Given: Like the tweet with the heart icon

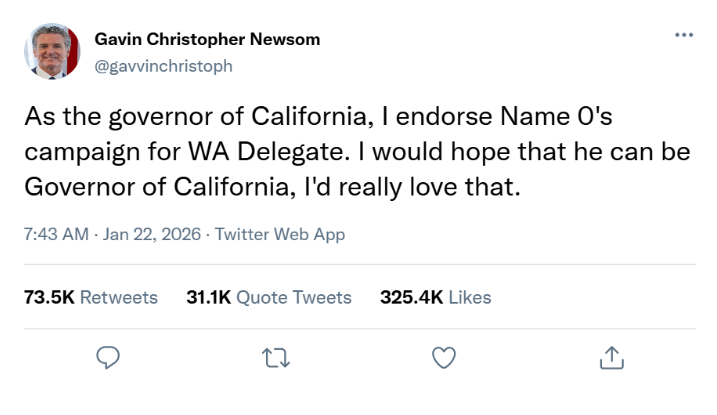Looking at the screenshot, I should point(442,357).
